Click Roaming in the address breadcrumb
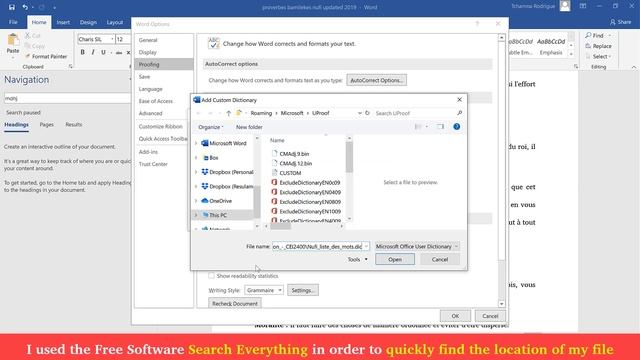 [x=261, y=113]
